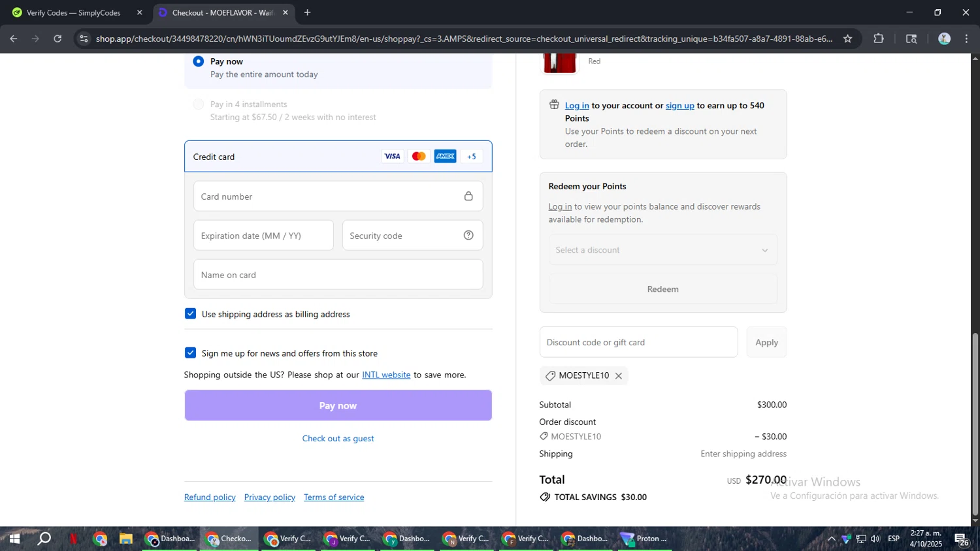Open the Privacy policy link
Image resolution: width=980 pixels, height=551 pixels.
coord(269,497)
